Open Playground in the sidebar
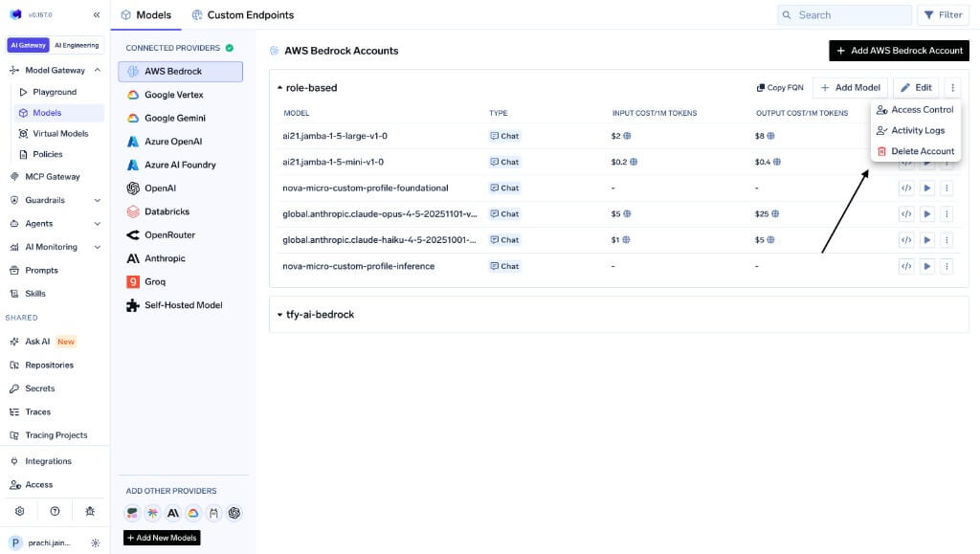 (55, 92)
